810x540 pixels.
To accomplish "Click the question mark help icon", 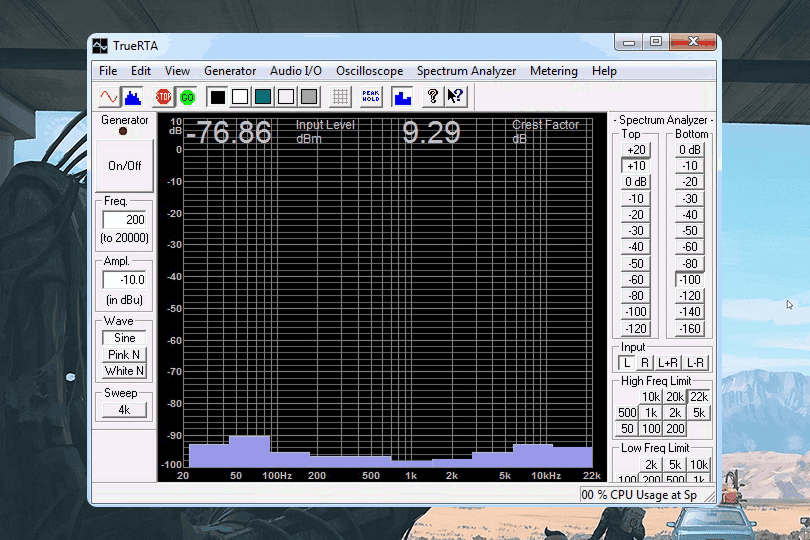I will (x=432, y=97).
